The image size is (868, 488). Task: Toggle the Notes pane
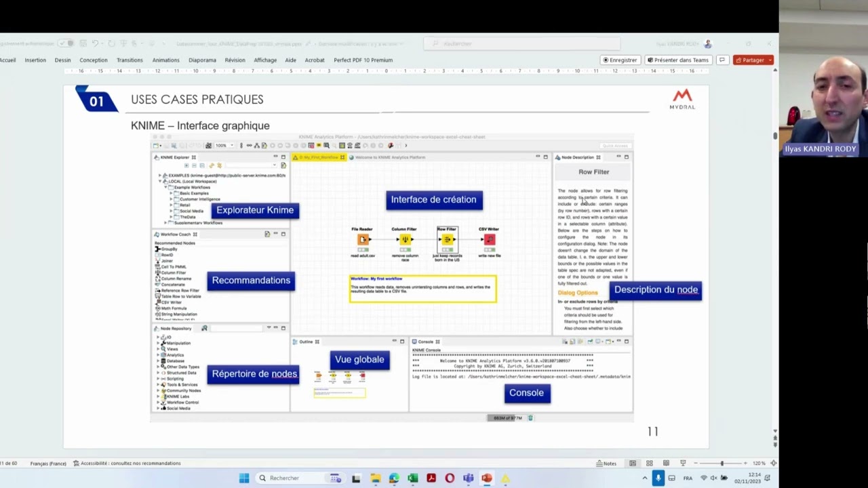pos(606,464)
